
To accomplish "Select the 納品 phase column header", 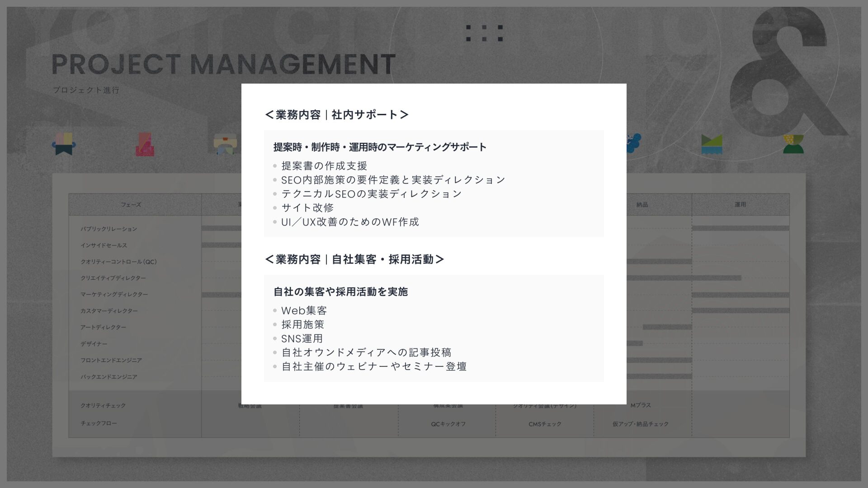I will tap(642, 205).
